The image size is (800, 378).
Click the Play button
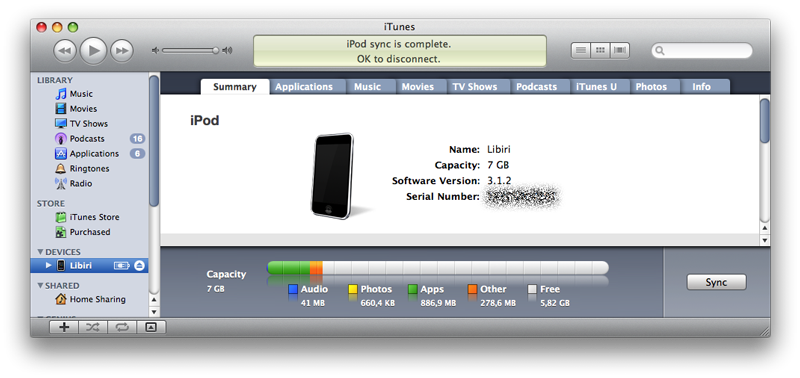click(x=93, y=51)
